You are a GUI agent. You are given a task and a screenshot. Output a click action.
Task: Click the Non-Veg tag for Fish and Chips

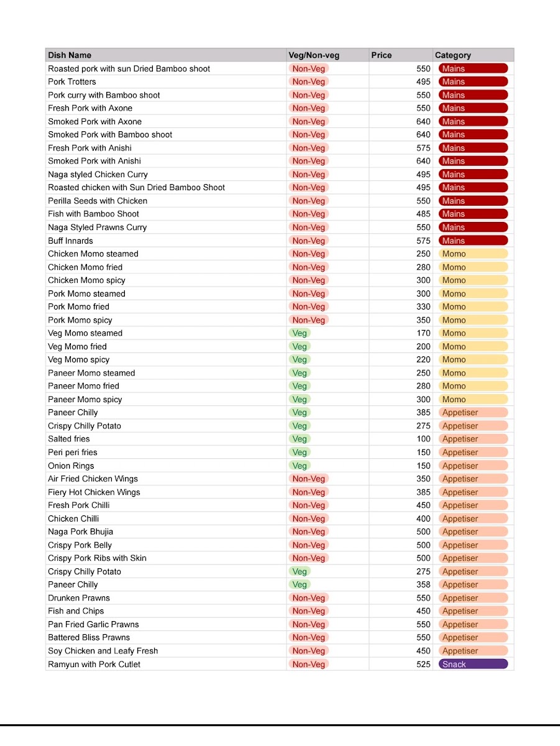pos(309,611)
